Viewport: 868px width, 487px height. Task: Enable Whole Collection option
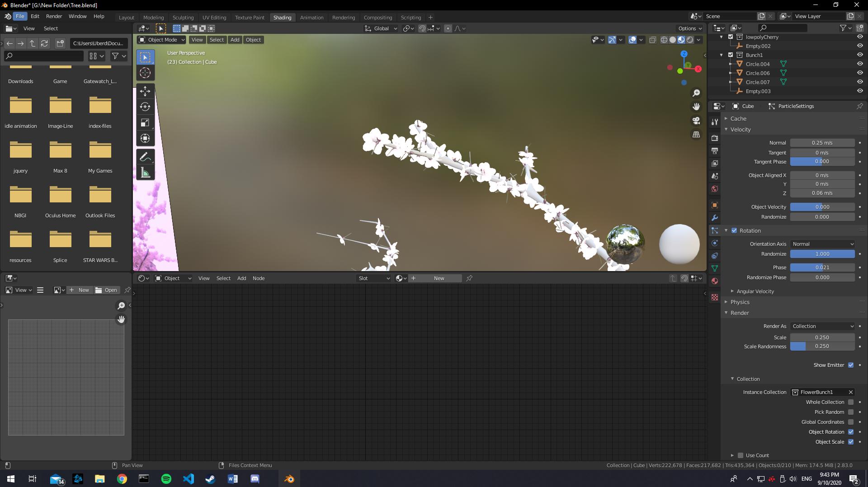(x=851, y=402)
